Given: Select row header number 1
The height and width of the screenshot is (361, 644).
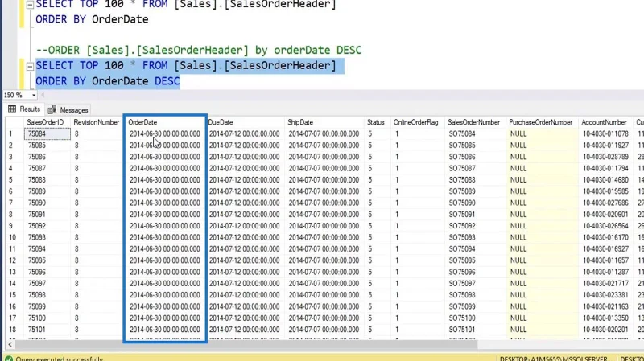Looking at the screenshot, I should click(14, 133).
